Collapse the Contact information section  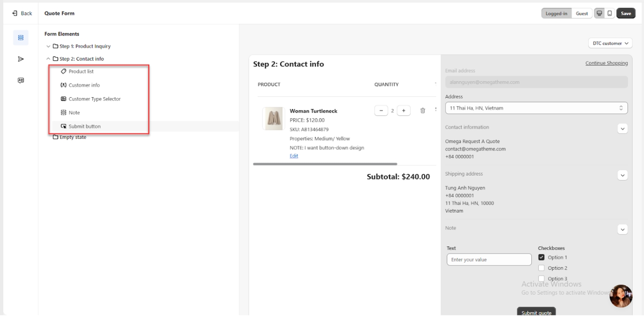coord(622,129)
